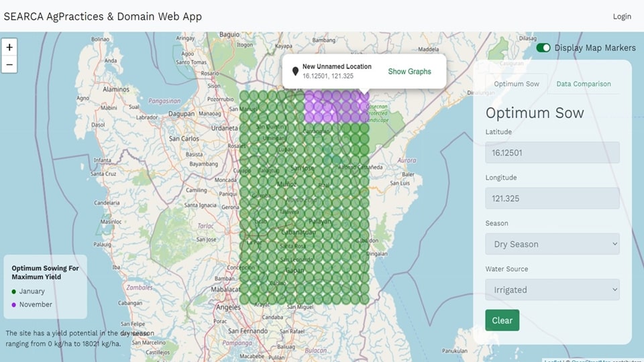Zoom out of the map
Viewport: 644px width, 362px height.
[9, 65]
